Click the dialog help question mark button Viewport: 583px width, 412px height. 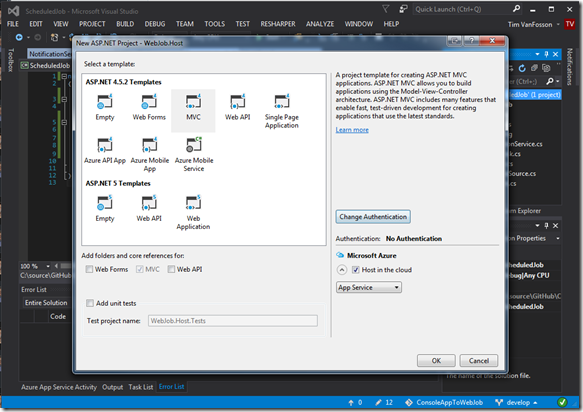click(471, 41)
